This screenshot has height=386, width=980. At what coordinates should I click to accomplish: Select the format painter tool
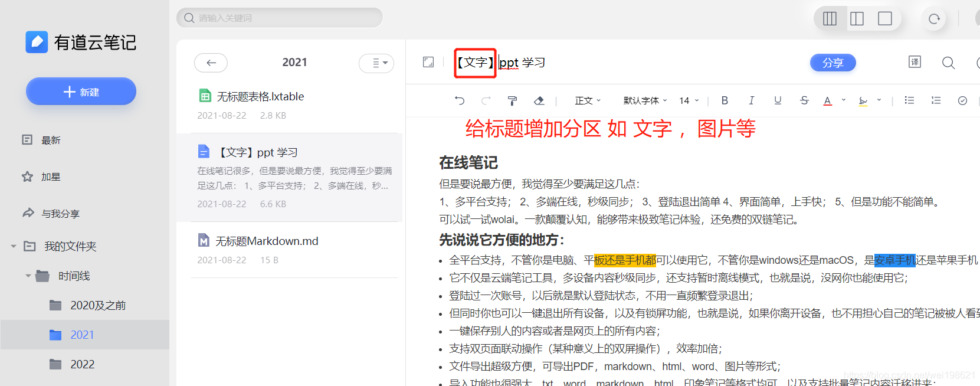(512, 100)
